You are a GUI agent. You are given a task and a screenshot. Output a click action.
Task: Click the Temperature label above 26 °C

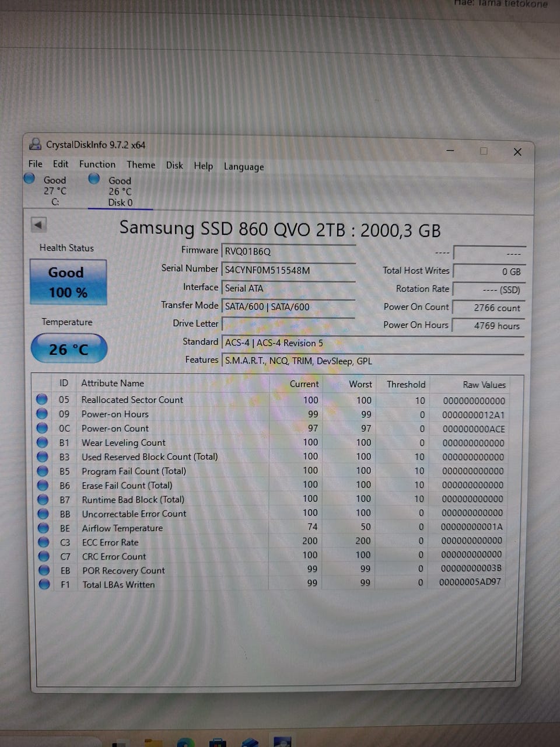point(67,322)
